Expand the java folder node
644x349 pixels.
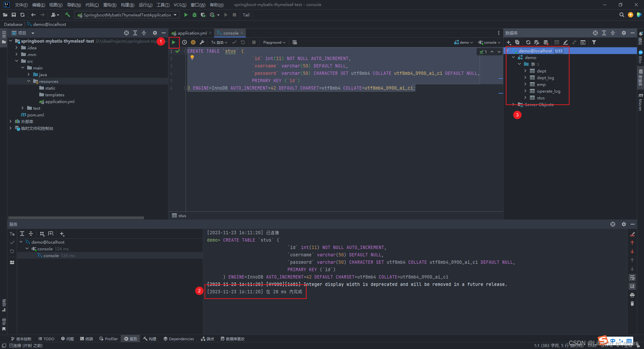(x=29, y=74)
